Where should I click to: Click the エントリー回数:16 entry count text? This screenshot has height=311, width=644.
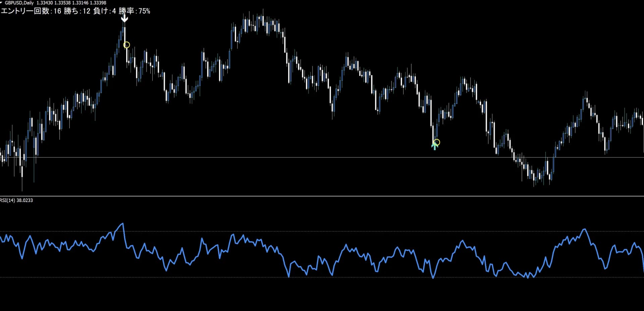(31, 11)
